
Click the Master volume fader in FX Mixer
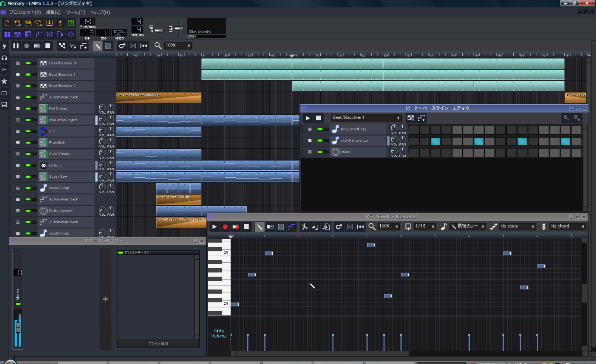coord(18,328)
